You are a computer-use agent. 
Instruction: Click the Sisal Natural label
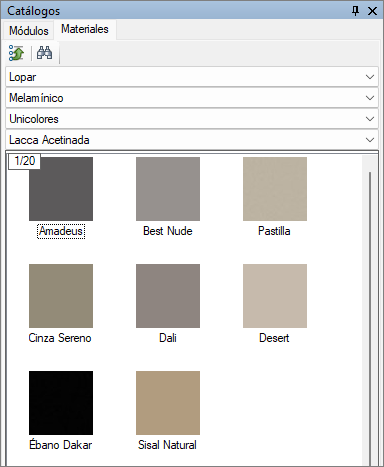(167, 445)
